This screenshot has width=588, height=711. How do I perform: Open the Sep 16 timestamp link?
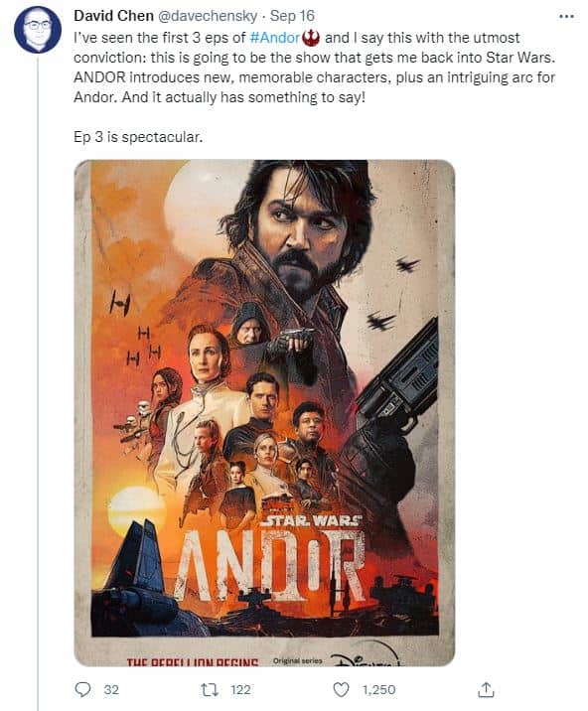[292, 16]
